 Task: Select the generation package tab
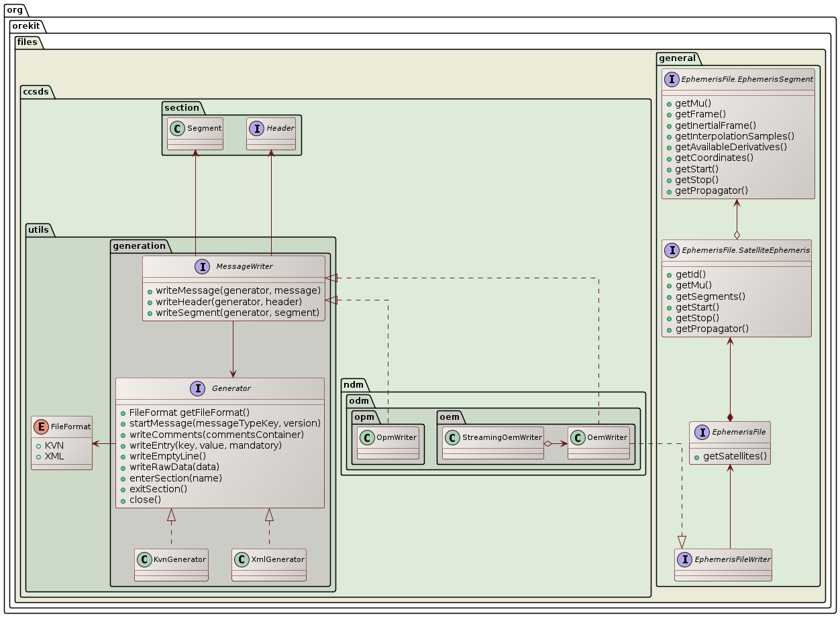click(140, 246)
